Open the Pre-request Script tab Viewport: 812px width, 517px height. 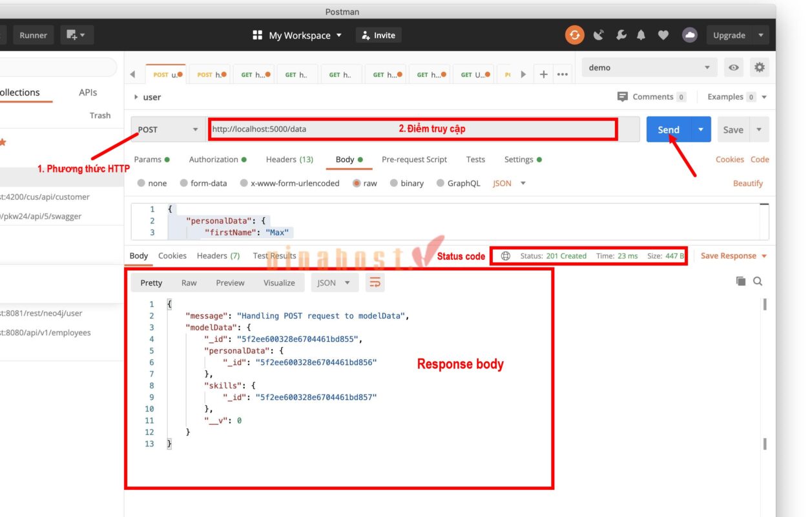point(414,160)
